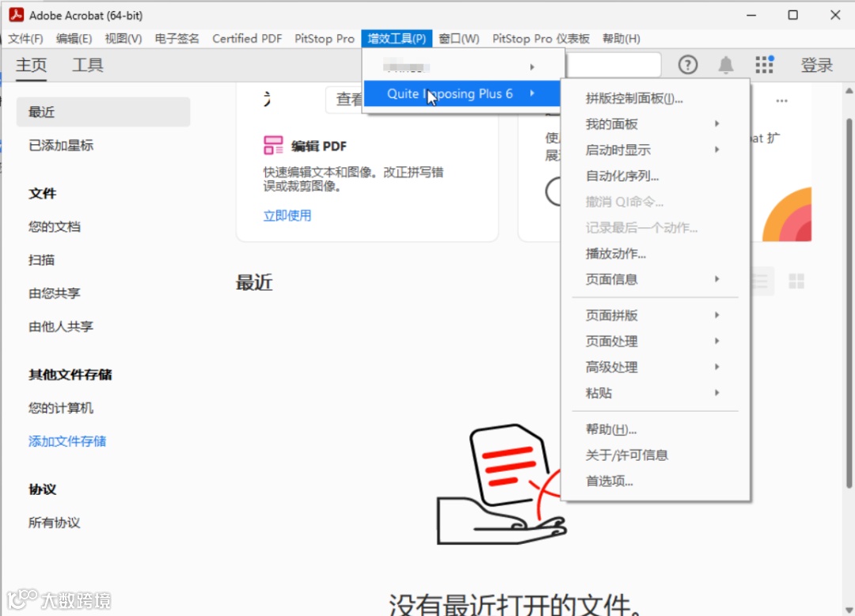Viewport: 855px width, 616px height.
Task: Select 由他人共享 in the sidebar
Action: point(60,326)
